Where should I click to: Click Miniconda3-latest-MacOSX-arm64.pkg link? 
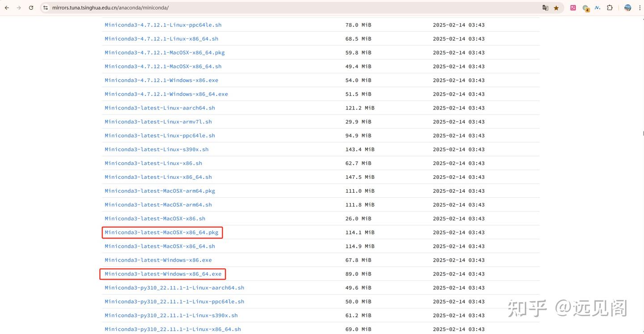[x=160, y=191]
